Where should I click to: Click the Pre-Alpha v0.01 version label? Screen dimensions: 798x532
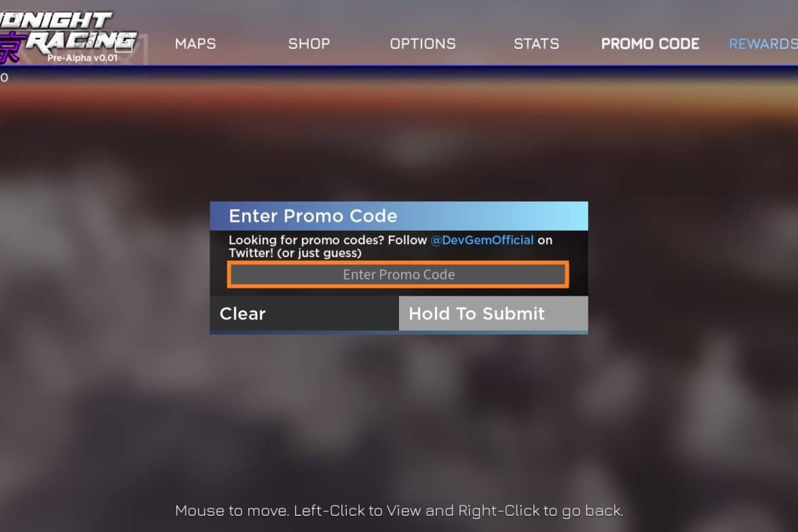tap(83, 58)
